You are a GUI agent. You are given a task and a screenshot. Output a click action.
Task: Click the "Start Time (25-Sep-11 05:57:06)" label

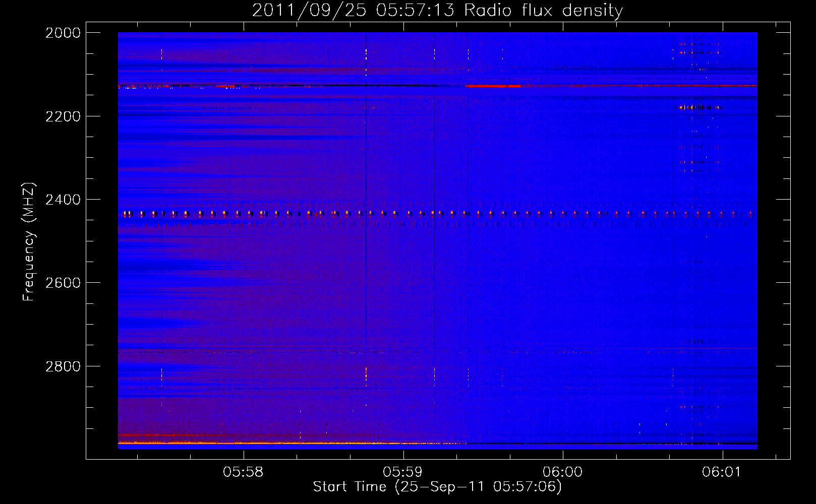(437, 487)
